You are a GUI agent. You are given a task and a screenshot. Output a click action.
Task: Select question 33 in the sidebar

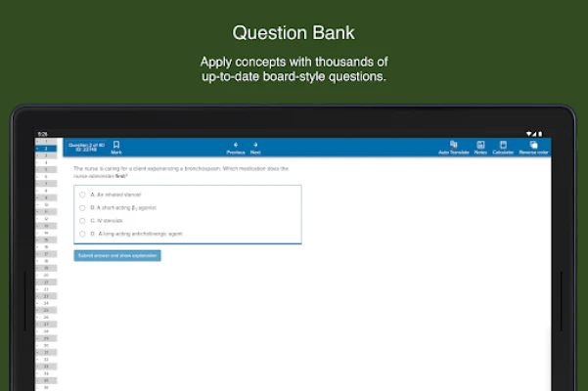pyautogui.click(x=46, y=367)
